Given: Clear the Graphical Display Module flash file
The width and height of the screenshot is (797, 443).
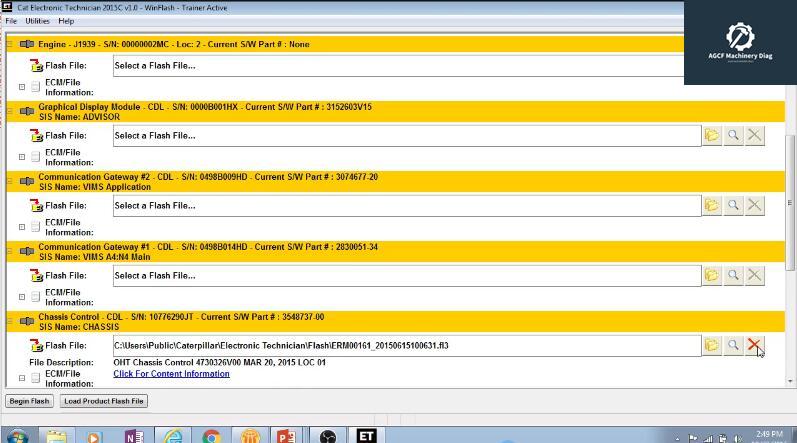Looking at the screenshot, I should click(x=755, y=135).
